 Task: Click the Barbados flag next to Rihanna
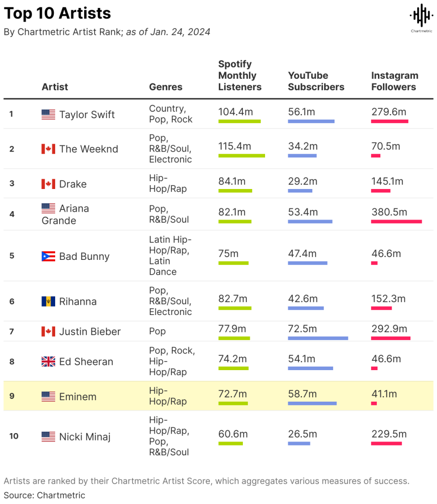pyautogui.click(x=48, y=301)
